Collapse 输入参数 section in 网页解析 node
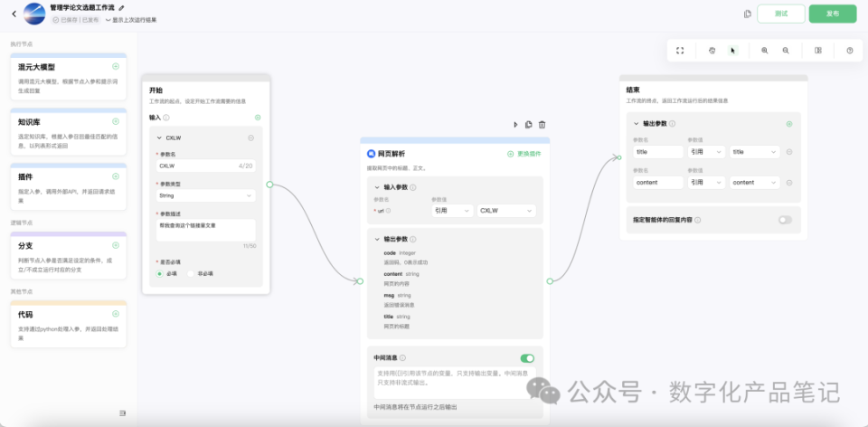 [378, 187]
